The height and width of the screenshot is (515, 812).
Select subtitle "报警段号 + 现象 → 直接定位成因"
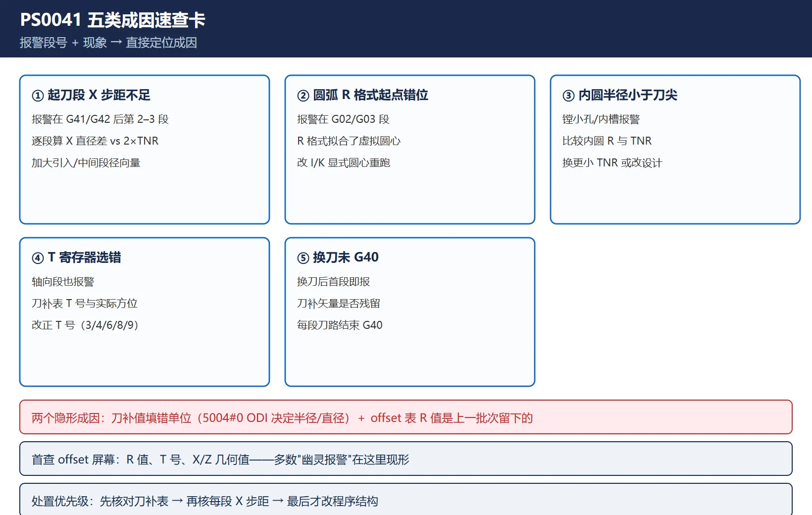pos(108,43)
